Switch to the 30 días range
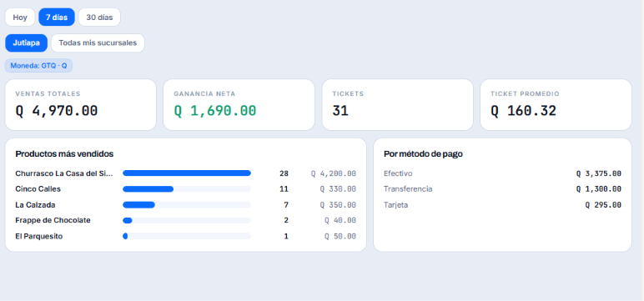Image resolution: width=644 pixels, height=301 pixels. point(99,18)
